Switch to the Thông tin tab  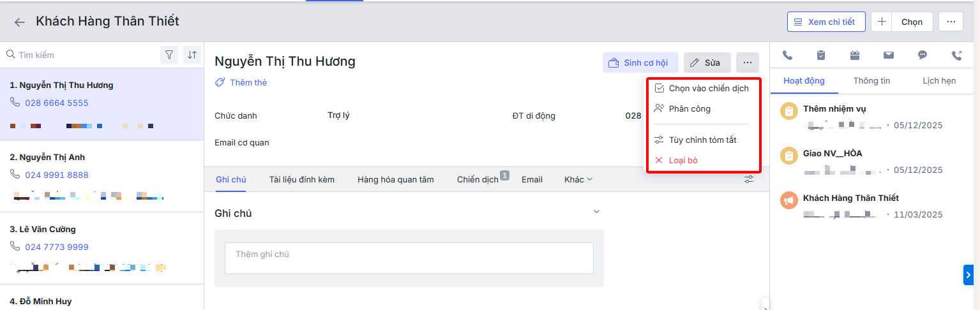point(871,81)
